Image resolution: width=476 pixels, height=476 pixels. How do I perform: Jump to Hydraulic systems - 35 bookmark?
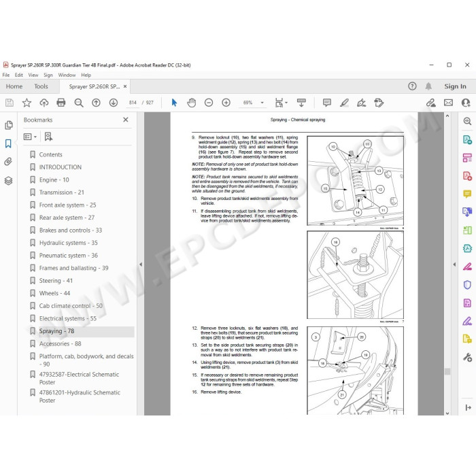(x=68, y=243)
